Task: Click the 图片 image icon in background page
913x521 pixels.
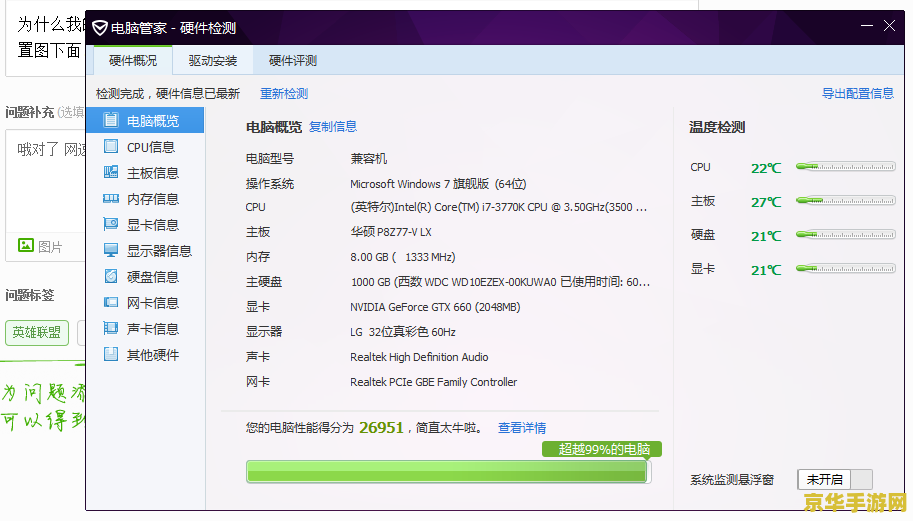Action: (x=26, y=245)
